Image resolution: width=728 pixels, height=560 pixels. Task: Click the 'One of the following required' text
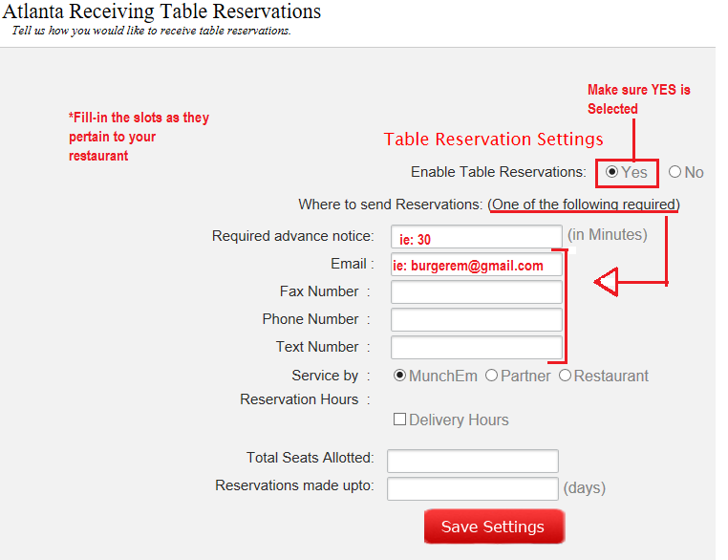[x=584, y=205]
